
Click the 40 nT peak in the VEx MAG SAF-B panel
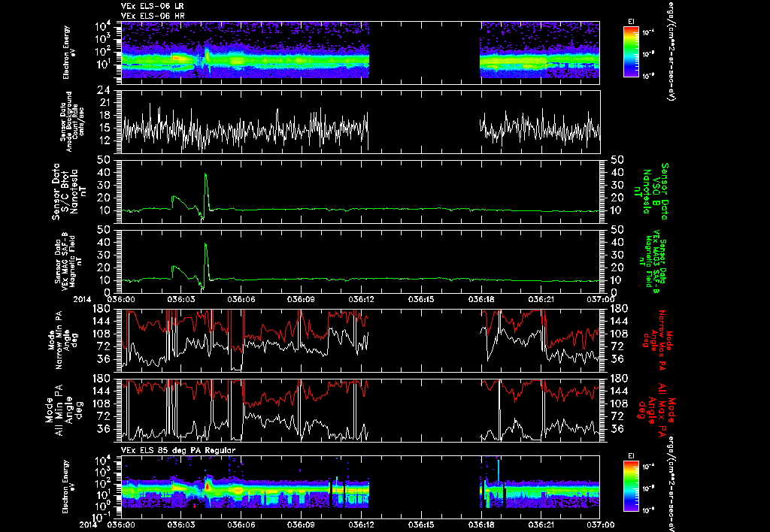[x=206, y=245]
